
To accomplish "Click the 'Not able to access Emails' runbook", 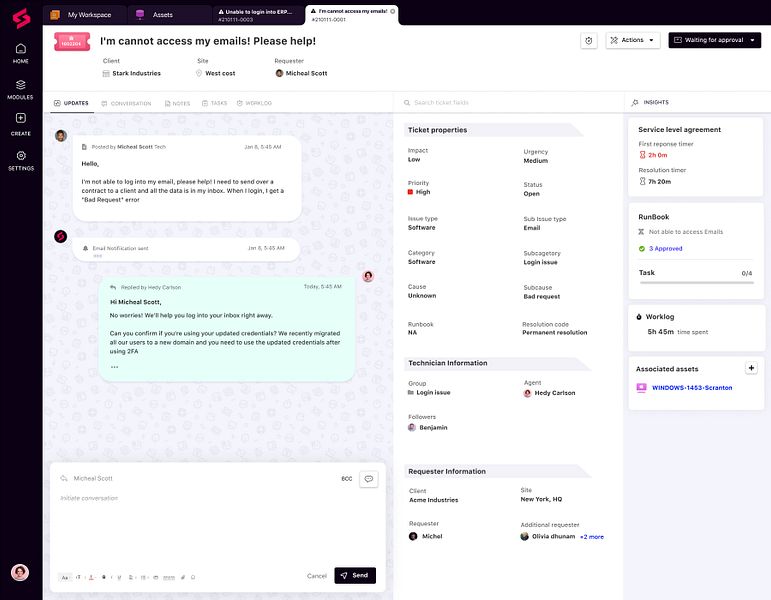I will tap(685, 232).
